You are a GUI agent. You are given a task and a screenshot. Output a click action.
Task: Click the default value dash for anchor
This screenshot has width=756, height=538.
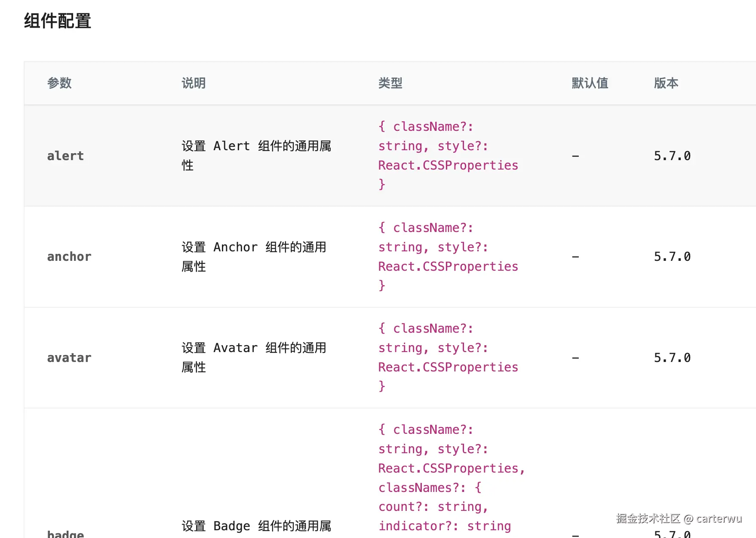575,257
